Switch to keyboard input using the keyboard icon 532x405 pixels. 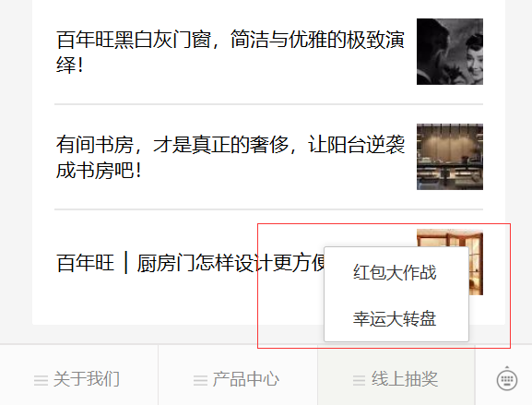tap(507, 380)
